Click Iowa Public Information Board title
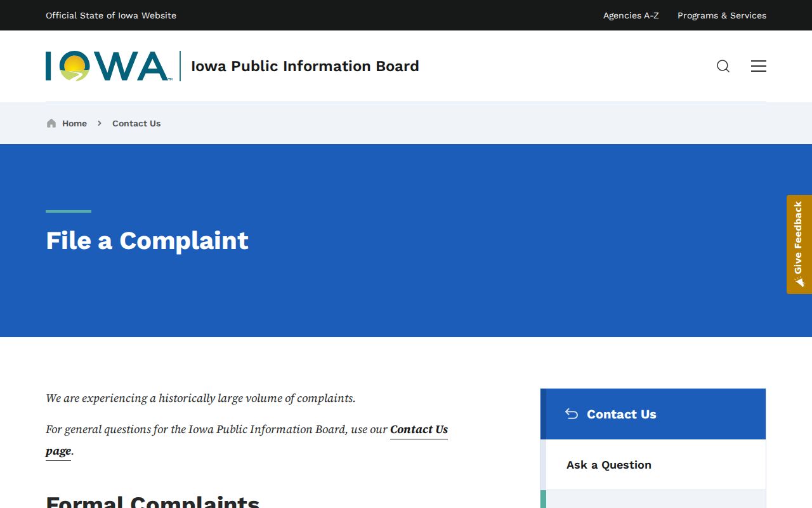The image size is (812, 508). tap(305, 66)
